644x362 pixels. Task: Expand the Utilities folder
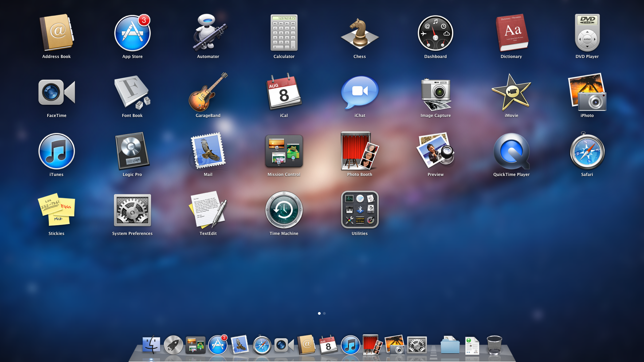(360, 209)
